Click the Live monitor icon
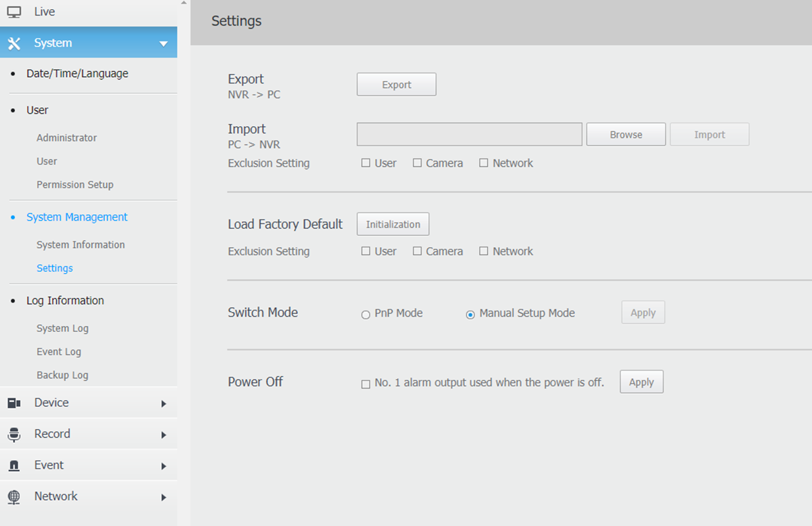Image resolution: width=812 pixels, height=526 pixels. (14, 12)
